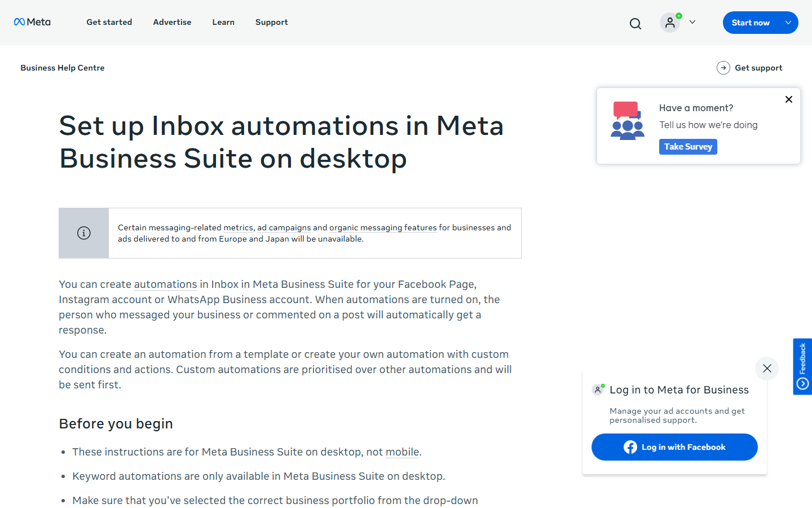Click the Feedback tab arrow icon
Screen dimensions: 812x508
click(803, 384)
